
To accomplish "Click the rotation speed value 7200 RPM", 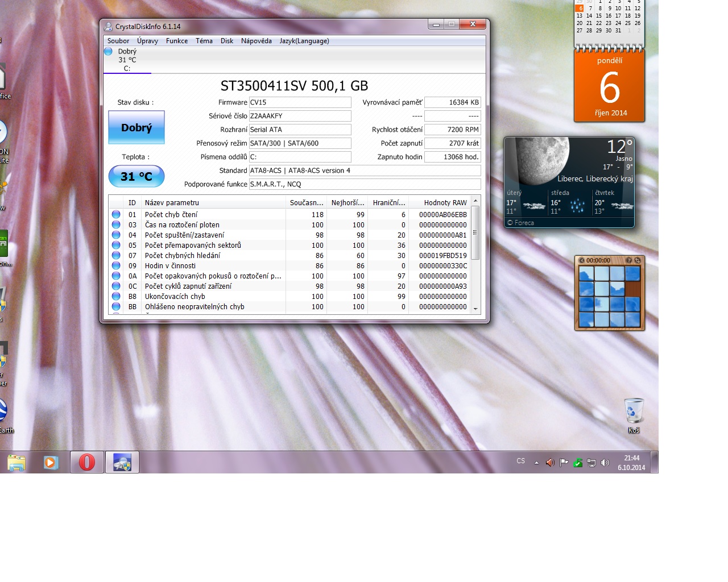I will 453,130.
